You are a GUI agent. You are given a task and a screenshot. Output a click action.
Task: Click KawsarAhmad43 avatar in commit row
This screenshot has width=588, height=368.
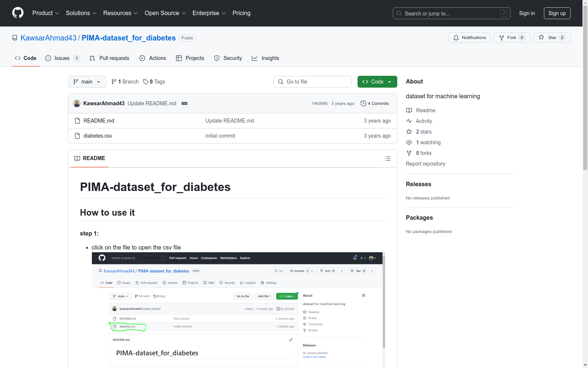point(77,103)
